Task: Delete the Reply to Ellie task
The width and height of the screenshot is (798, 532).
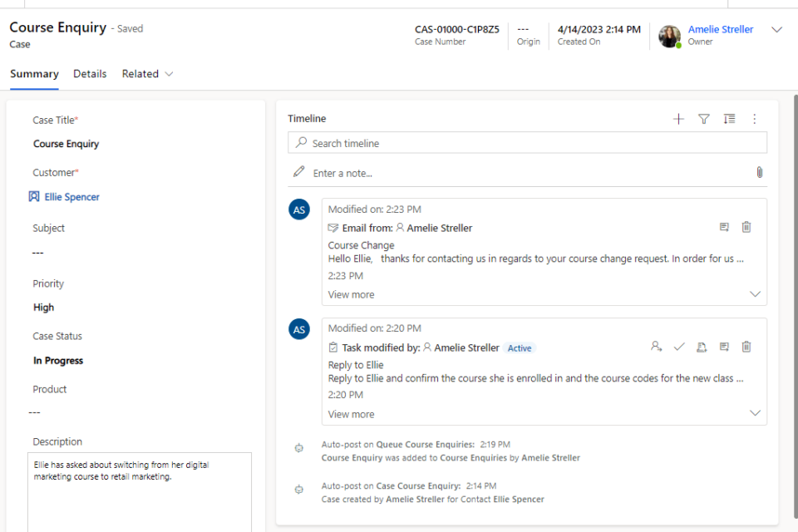Action: (746, 347)
